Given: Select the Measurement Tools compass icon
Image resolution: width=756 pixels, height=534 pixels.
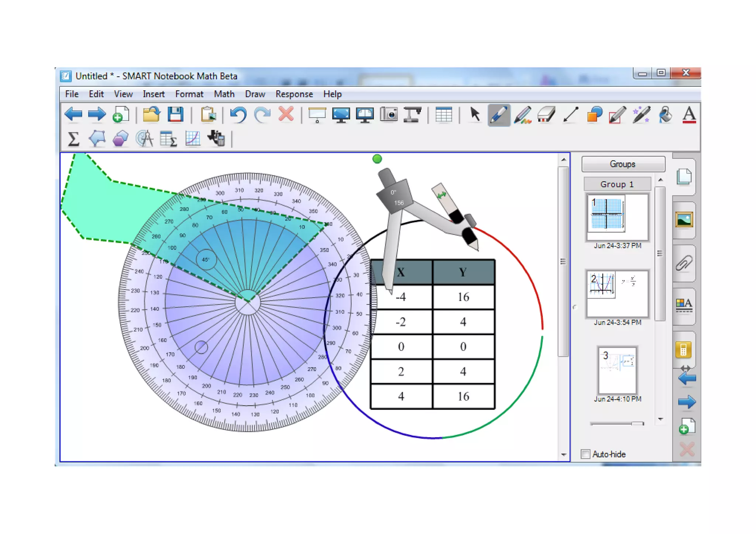Looking at the screenshot, I should click(144, 139).
